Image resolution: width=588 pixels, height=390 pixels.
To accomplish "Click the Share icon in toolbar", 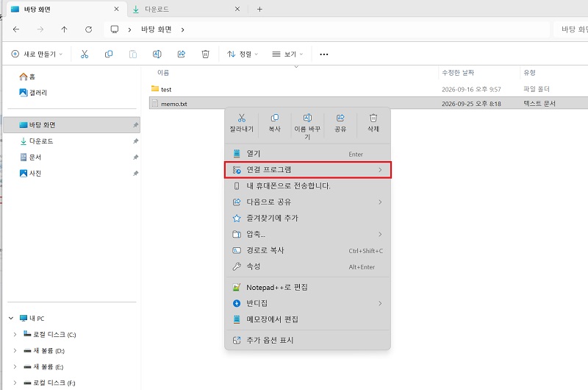I will click(x=181, y=54).
